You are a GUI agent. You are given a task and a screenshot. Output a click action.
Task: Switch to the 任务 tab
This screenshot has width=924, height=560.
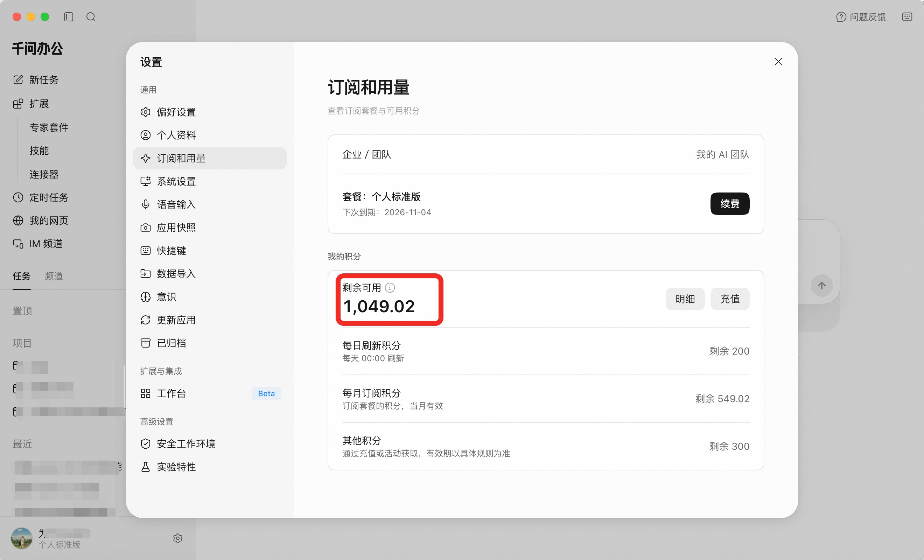(22, 276)
